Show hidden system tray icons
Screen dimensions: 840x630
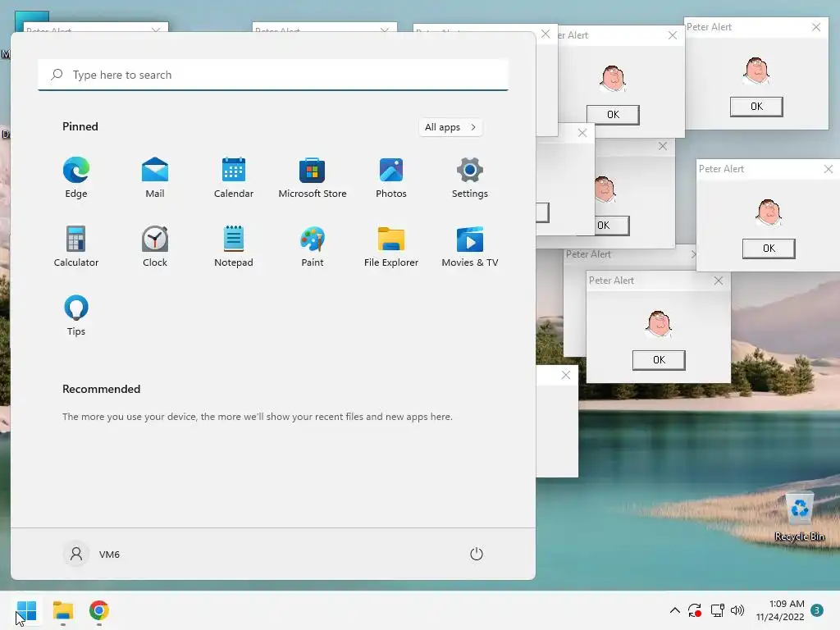[x=675, y=610]
